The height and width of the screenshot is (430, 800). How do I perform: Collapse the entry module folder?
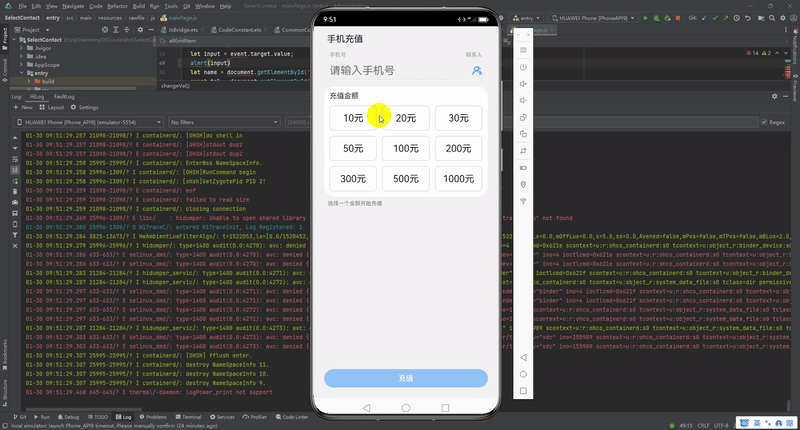[x=21, y=73]
